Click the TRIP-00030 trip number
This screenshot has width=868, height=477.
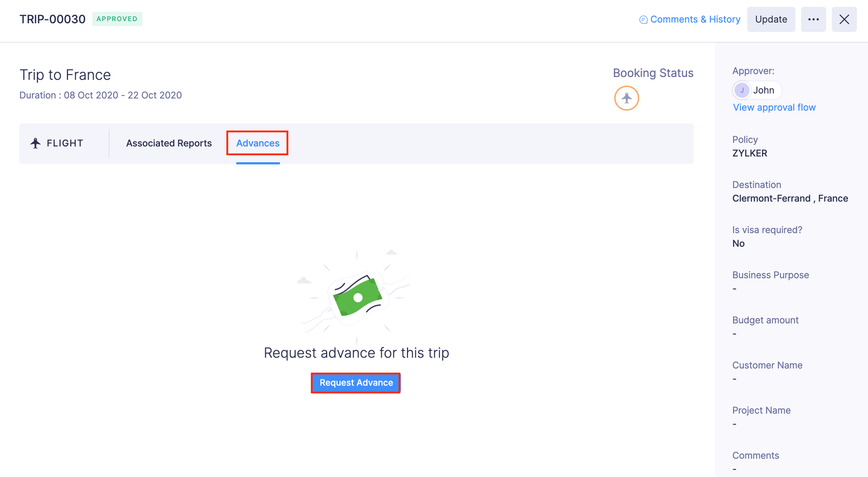(x=53, y=19)
